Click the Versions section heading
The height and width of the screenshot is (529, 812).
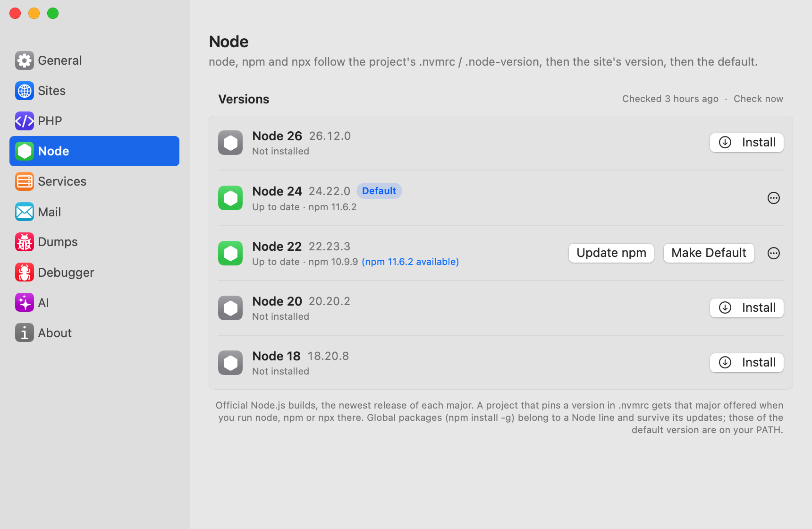pyautogui.click(x=244, y=99)
